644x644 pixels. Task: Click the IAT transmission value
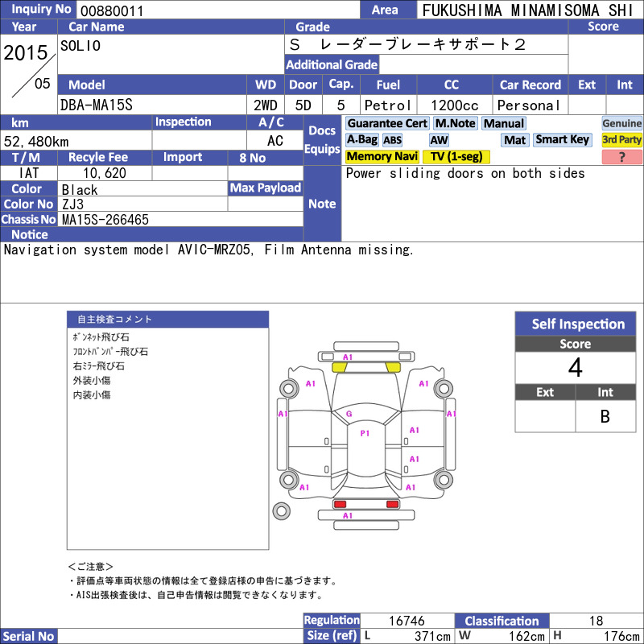click(29, 173)
